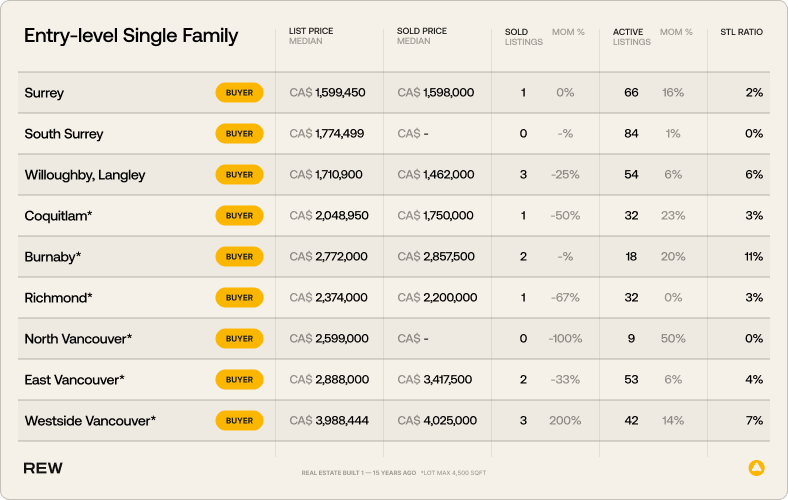788x500 pixels.
Task: Click the footnote REAL ESTATE BUILT 1 — 15 YEARS AGO
Action: (359, 473)
